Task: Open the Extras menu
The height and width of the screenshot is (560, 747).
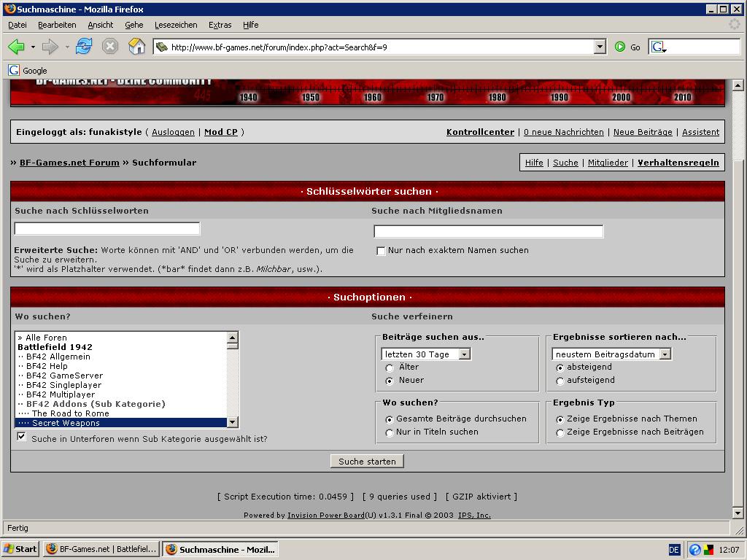Action: click(x=220, y=25)
